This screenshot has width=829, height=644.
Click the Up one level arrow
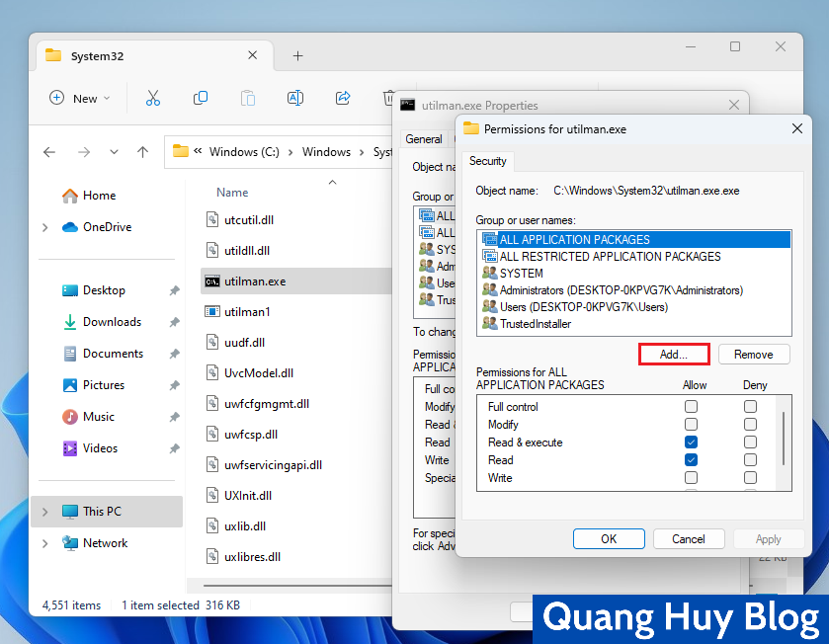point(142,152)
